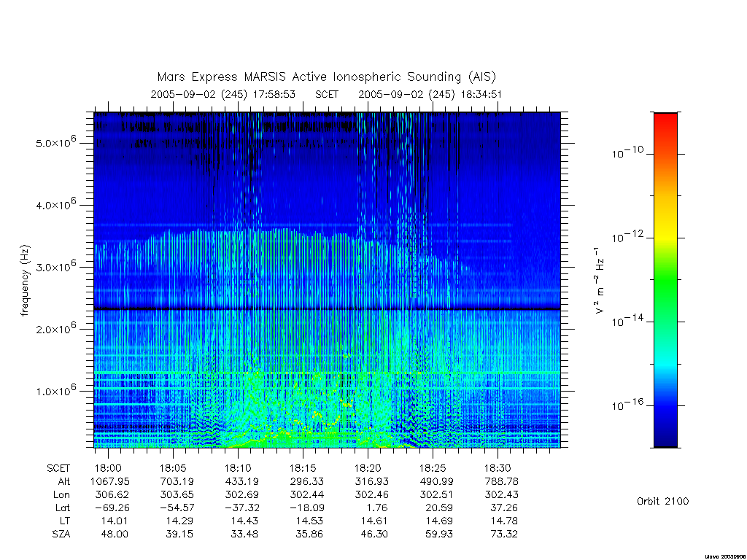Click longitude value 306.62
Screen dimensions: 747x560
pos(112,495)
